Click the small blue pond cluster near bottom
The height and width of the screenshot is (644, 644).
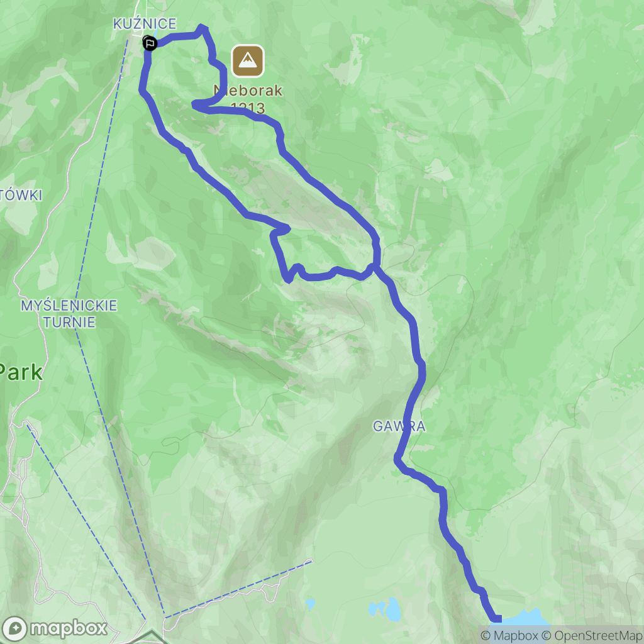click(385, 609)
